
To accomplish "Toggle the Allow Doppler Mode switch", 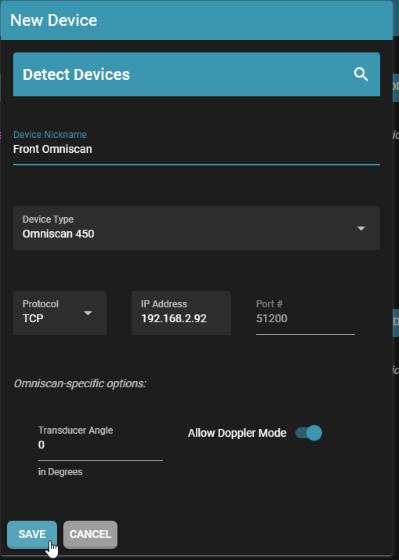I will click(x=309, y=433).
